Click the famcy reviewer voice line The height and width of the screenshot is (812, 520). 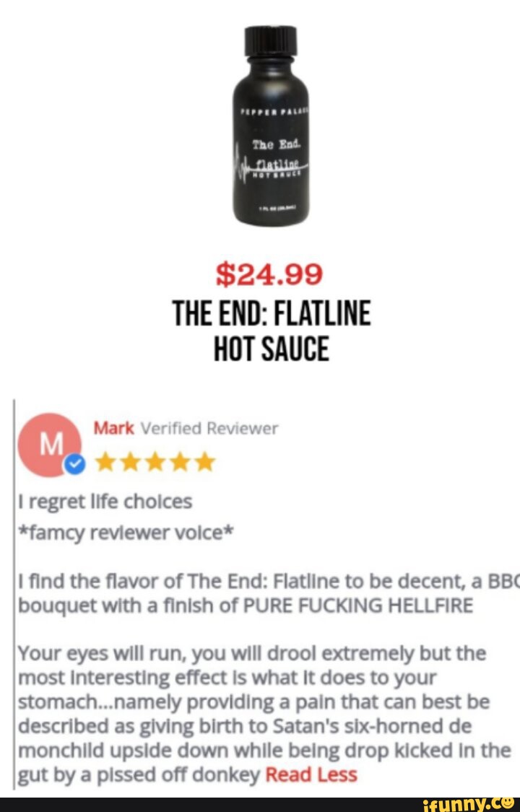[x=126, y=533]
